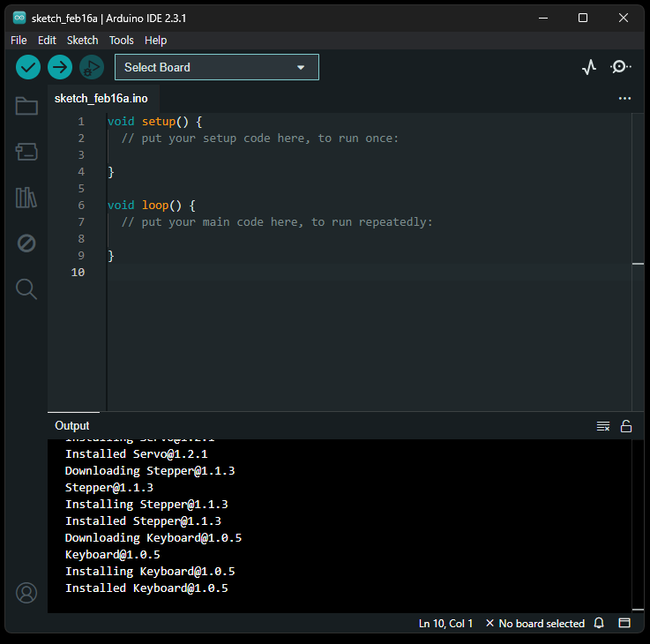Click 'Installing Stepper@1.1.3' output line
Screen dimensions: 650x644
point(146,505)
